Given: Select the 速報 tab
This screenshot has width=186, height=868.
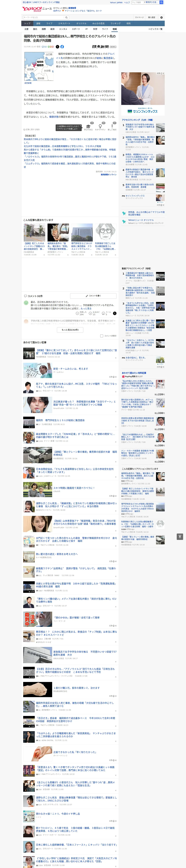Looking at the screenshot, I should (x=38, y=24).
